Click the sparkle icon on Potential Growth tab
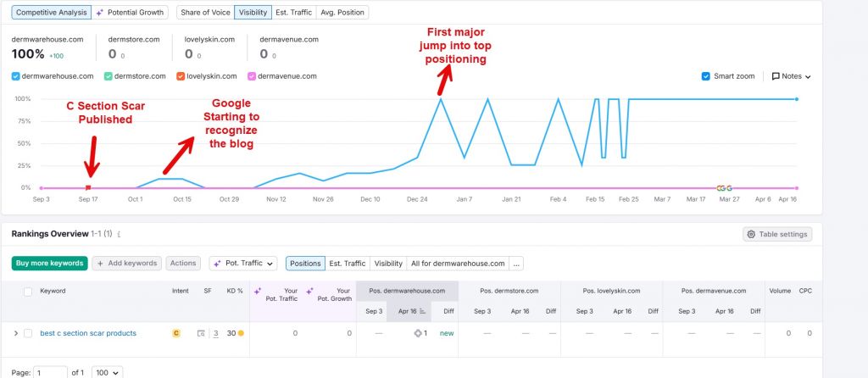The image size is (868, 378). point(100,12)
